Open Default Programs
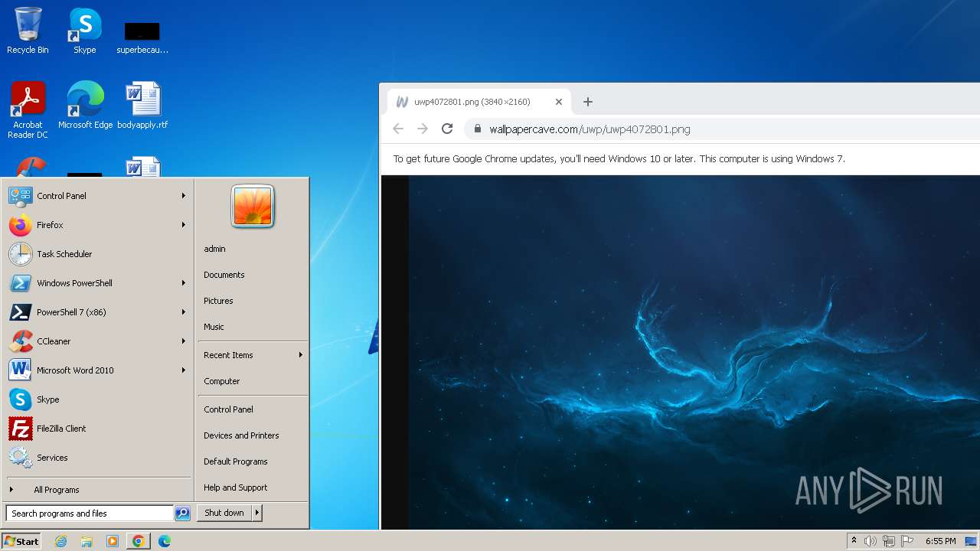Image resolution: width=980 pixels, height=551 pixels. click(253, 461)
